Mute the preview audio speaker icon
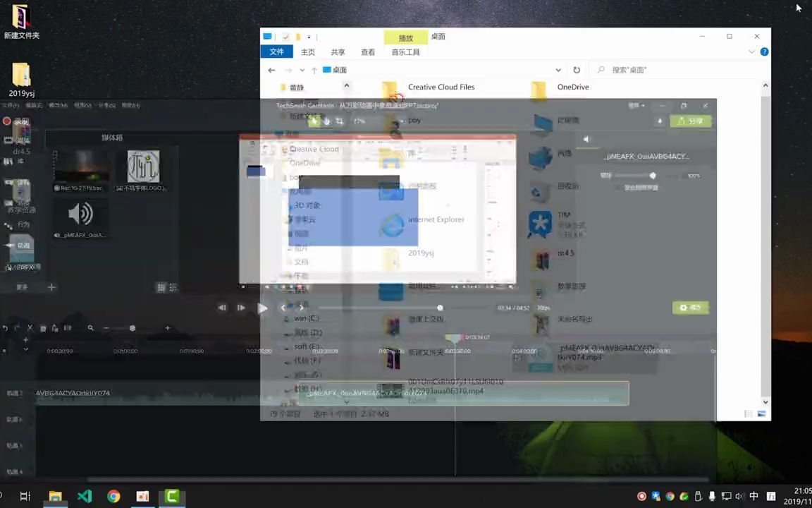 tap(586, 138)
